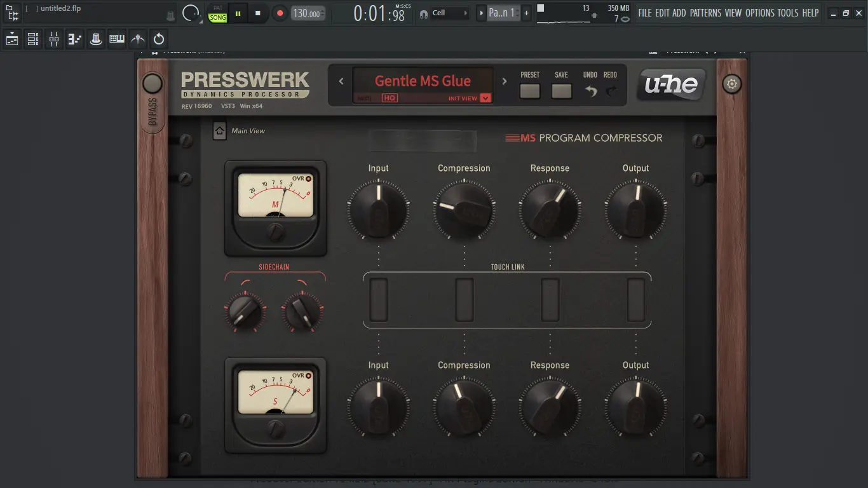The image size is (868, 488).
Task: Open the PATTERNS menu
Action: (x=705, y=13)
